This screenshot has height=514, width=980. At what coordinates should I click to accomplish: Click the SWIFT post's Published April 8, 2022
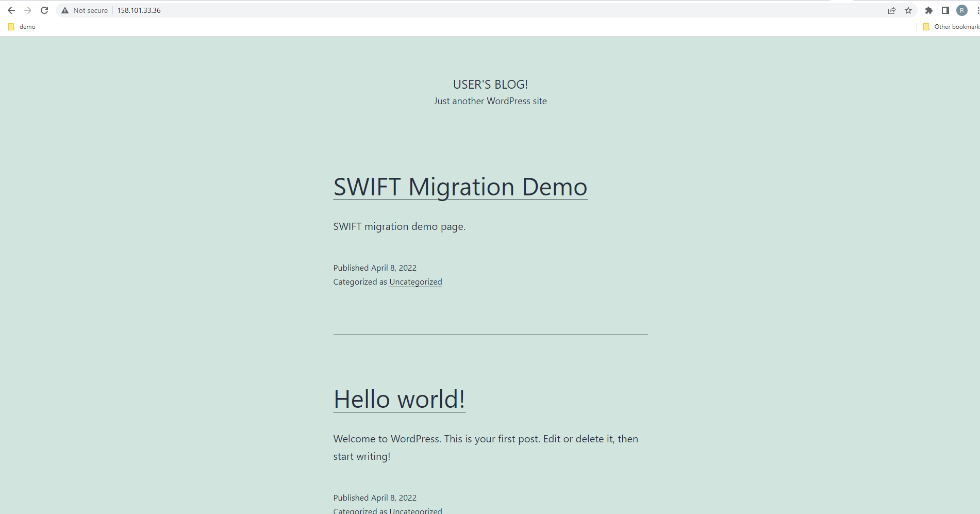(375, 268)
